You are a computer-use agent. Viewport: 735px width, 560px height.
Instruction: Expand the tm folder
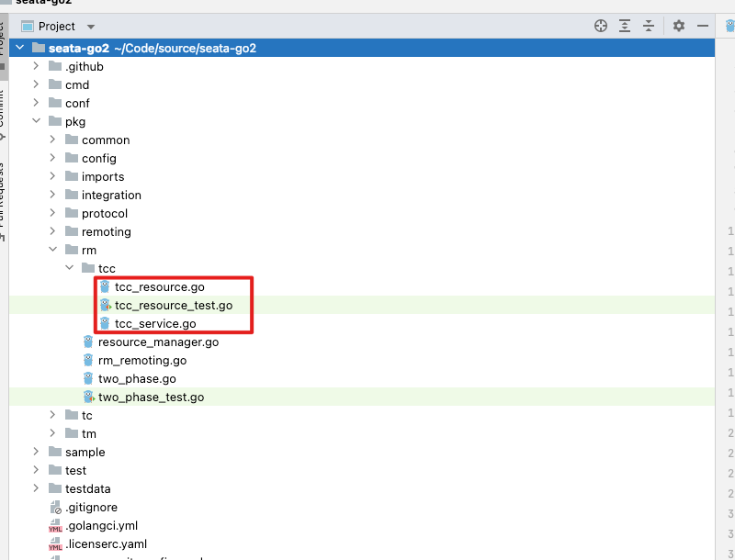click(52, 433)
